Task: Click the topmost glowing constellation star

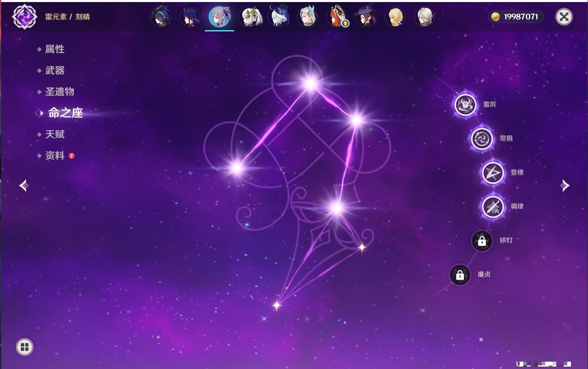Action: [x=311, y=84]
